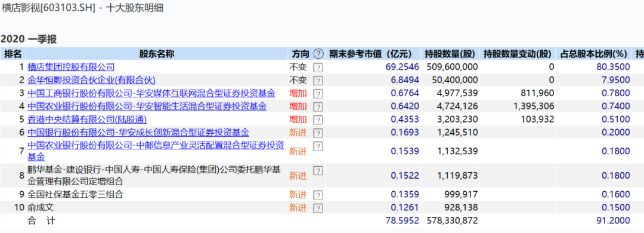The width and height of the screenshot is (644, 233).
Task: Sort by 股东名称 column header
Action: pos(156,54)
